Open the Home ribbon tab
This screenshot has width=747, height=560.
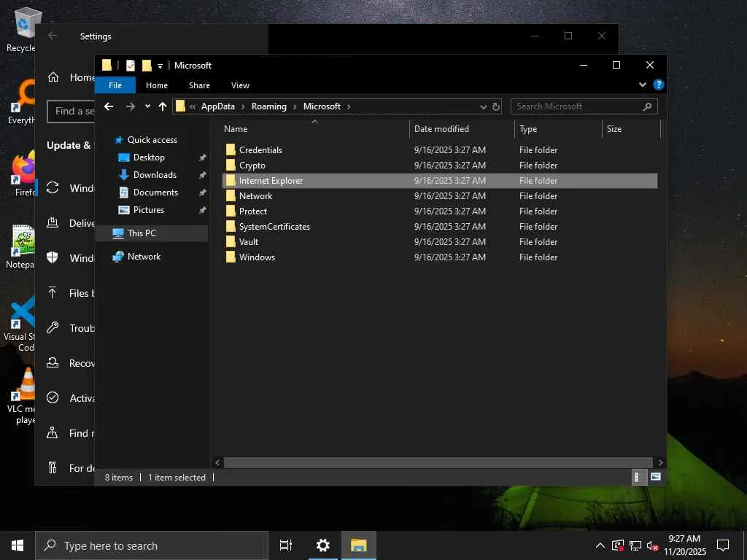click(x=157, y=85)
